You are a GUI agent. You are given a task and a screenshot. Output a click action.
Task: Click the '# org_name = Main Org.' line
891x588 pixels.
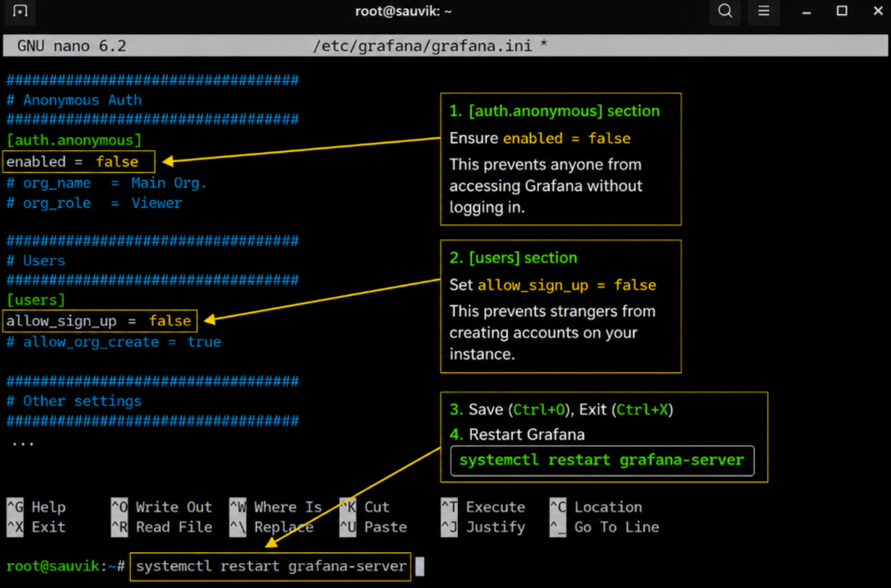(106, 183)
